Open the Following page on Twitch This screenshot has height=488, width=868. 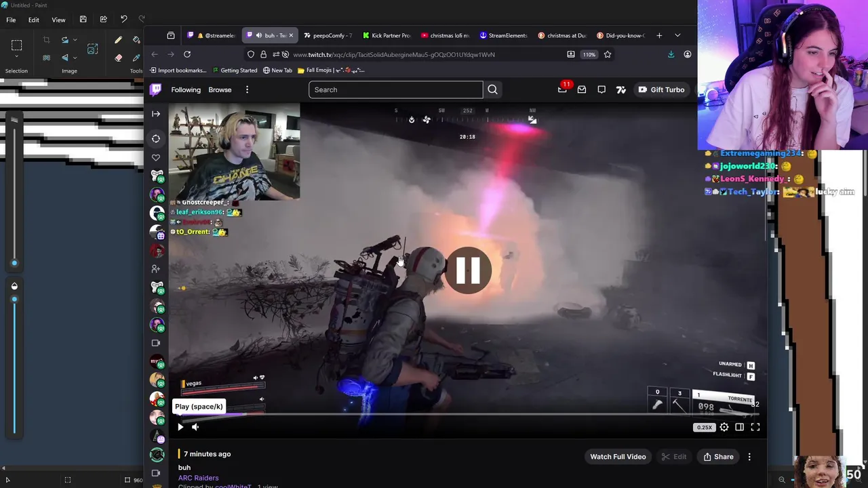click(x=186, y=89)
